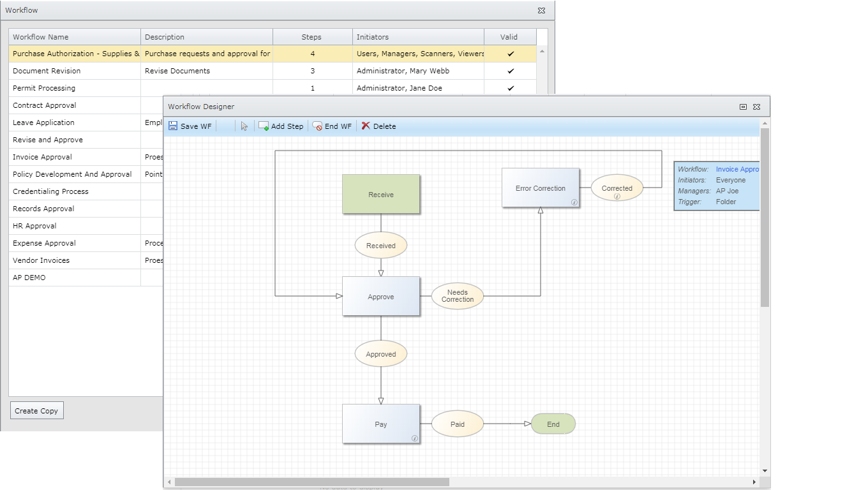868x490 pixels.
Task: Click the Save WF toolbar icon
Action: pos(173,126)
